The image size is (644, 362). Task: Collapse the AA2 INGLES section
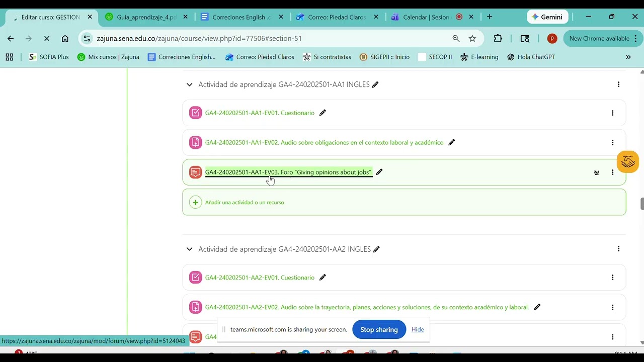[x=189, y=249]
